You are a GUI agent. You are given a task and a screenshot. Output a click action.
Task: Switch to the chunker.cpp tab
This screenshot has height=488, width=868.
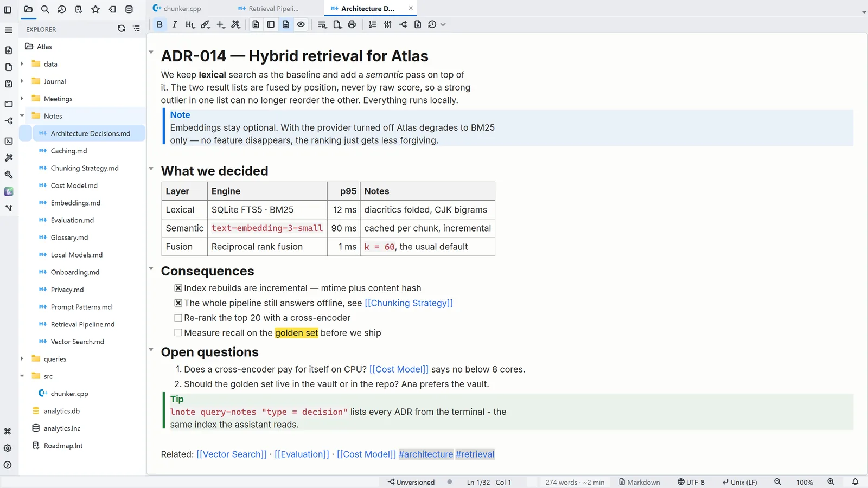[177, 8]
